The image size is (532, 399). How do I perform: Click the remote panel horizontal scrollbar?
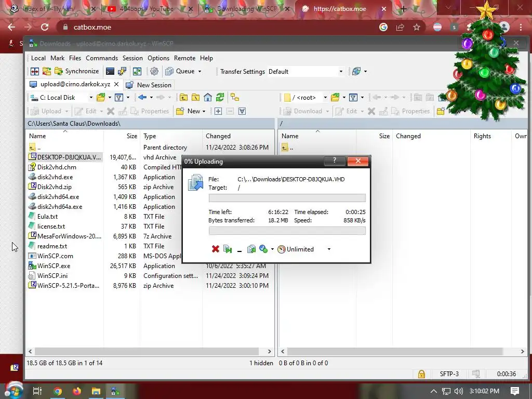395,352
